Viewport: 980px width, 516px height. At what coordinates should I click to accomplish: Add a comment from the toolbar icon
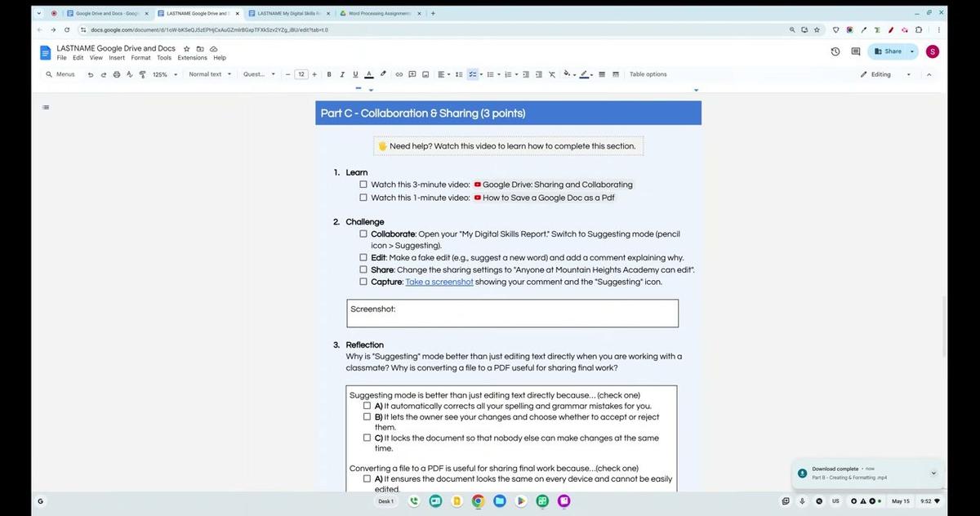pyautogui.click(x=412, y=74)
